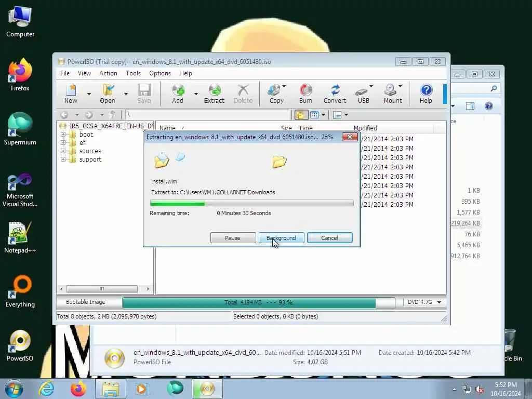The width and height of the screenshot is (532, 399).
Task: Open the File menu
Action: tap(65, 73)
